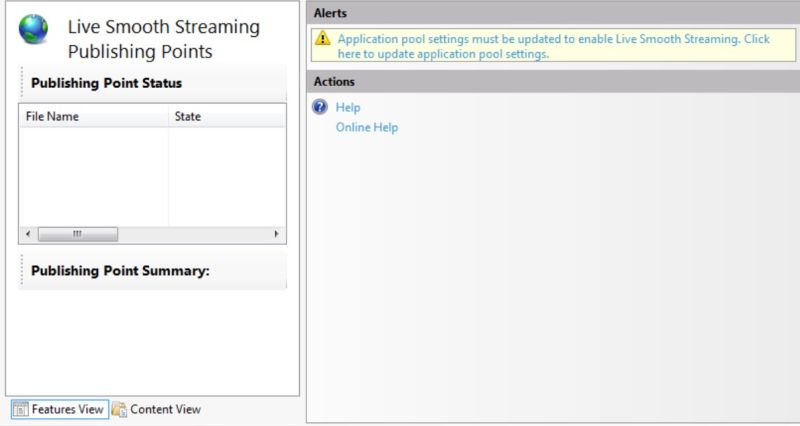Click the Actions pane header

pos(553,82)
